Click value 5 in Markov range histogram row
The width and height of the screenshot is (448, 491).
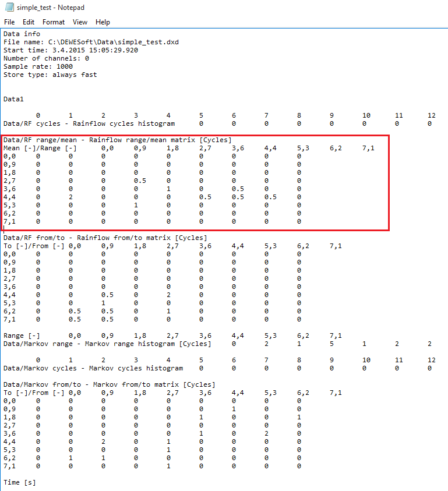tap(331, 344)
